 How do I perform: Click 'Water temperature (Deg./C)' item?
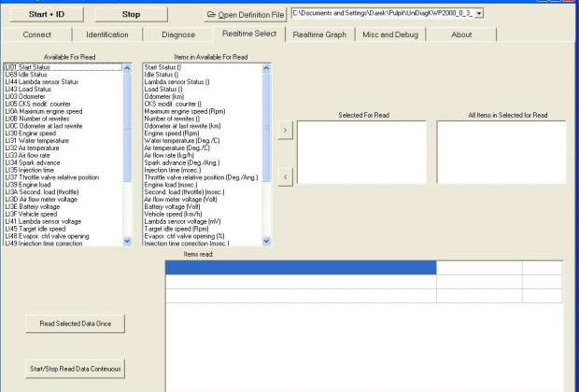point(203,141)
